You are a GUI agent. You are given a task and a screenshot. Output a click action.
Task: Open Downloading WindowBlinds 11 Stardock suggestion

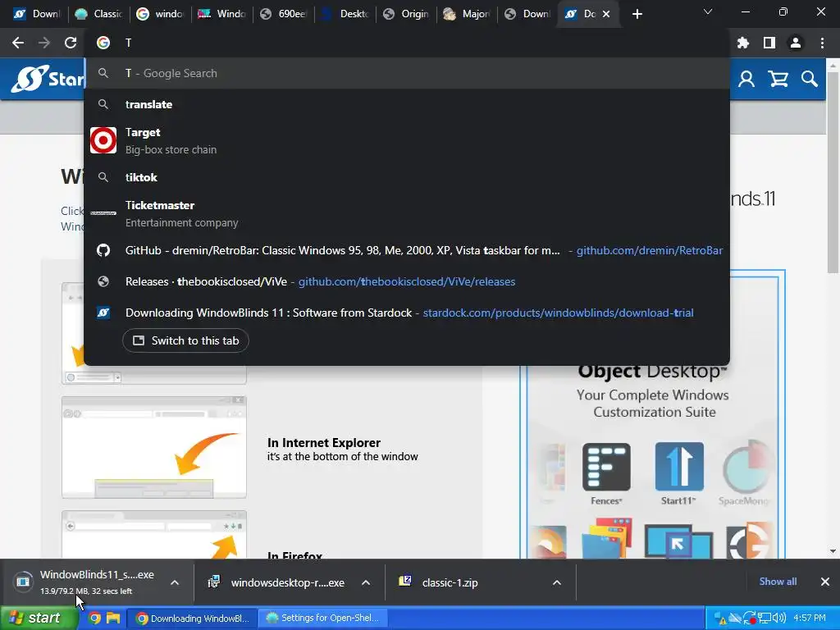pos(407,313)
